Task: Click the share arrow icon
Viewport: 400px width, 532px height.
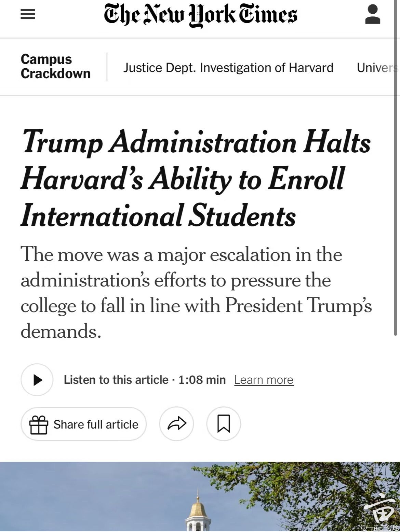Action: pos(176,424)
